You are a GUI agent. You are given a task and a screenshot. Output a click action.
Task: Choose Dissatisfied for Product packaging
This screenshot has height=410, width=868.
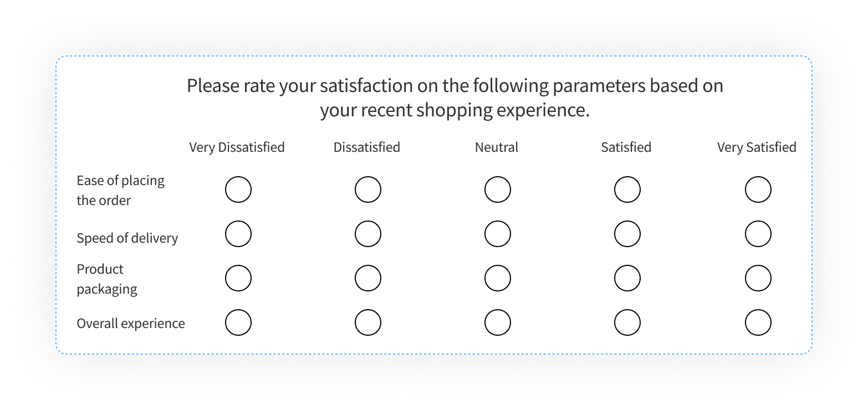[367, 278]
